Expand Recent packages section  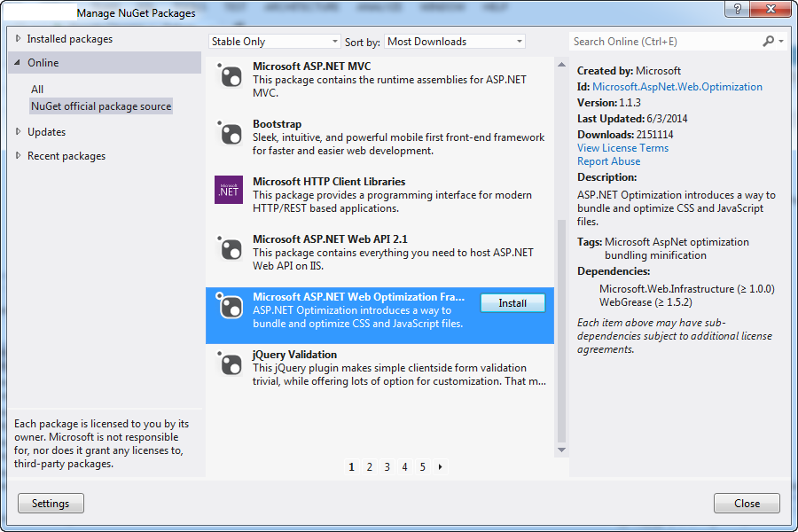click(x=19, y=156)
